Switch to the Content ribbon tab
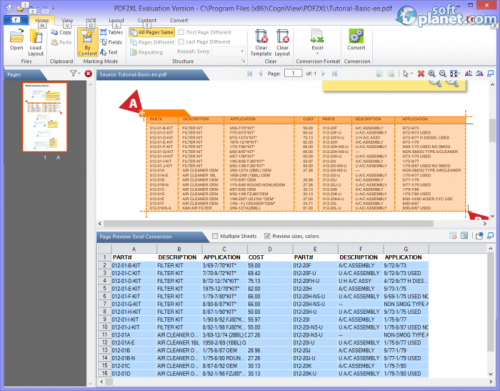500x391 pixels. pos(147,20)
